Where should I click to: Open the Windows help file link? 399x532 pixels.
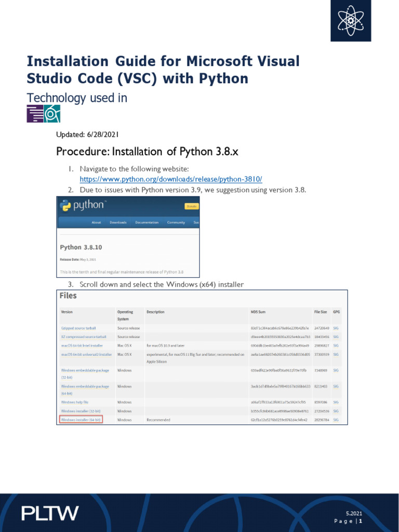click(x=75, y=402)
